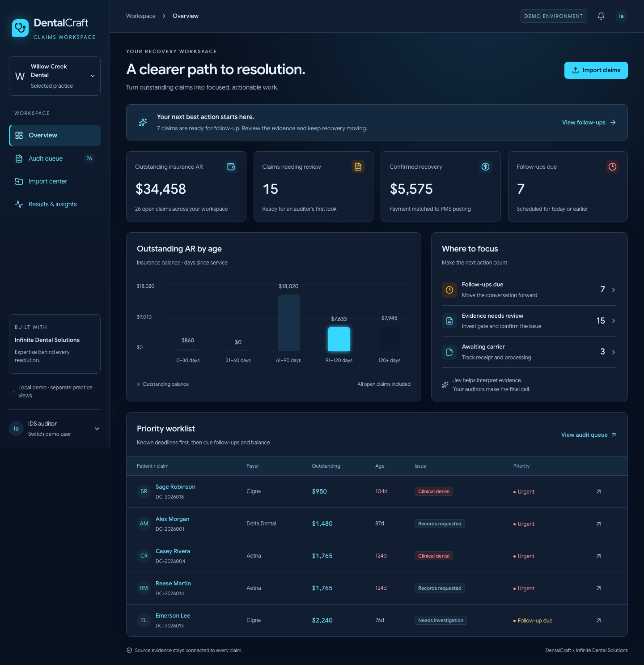
Task: Click the Outstanding balance legend swatch
Action: [x=139, y=384]
